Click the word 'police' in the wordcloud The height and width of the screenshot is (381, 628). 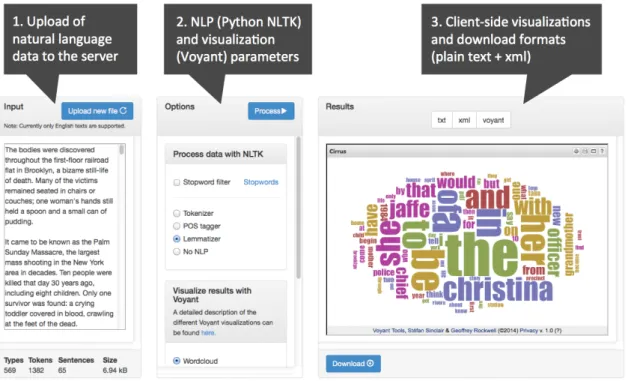384,273
